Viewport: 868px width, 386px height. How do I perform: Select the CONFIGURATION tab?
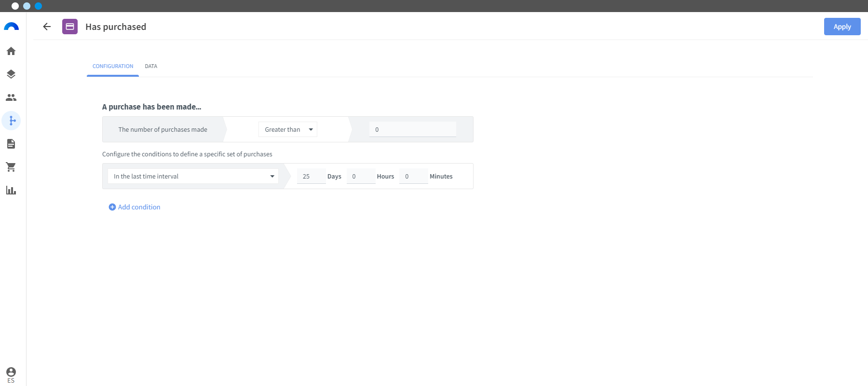pos(113,66)
